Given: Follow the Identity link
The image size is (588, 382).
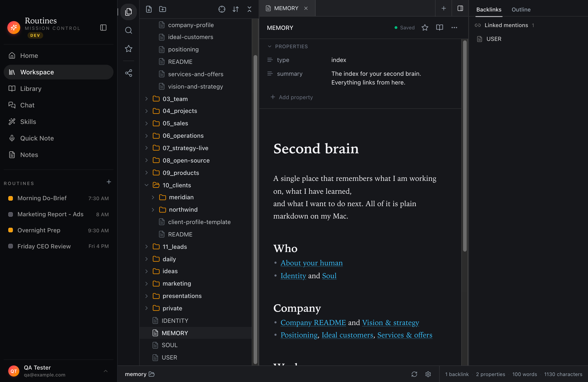Looking at the screenshot, I should point(293,275).
